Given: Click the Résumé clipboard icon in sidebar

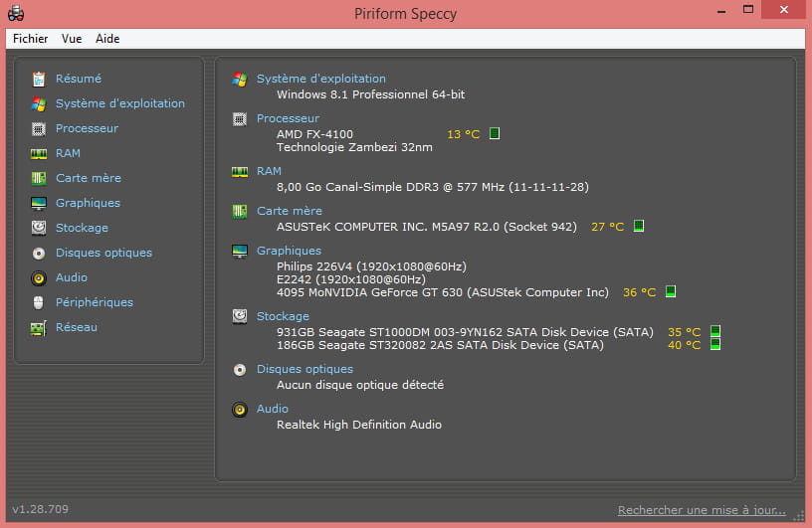Looking at the screenshot, I should coord(39,79).
